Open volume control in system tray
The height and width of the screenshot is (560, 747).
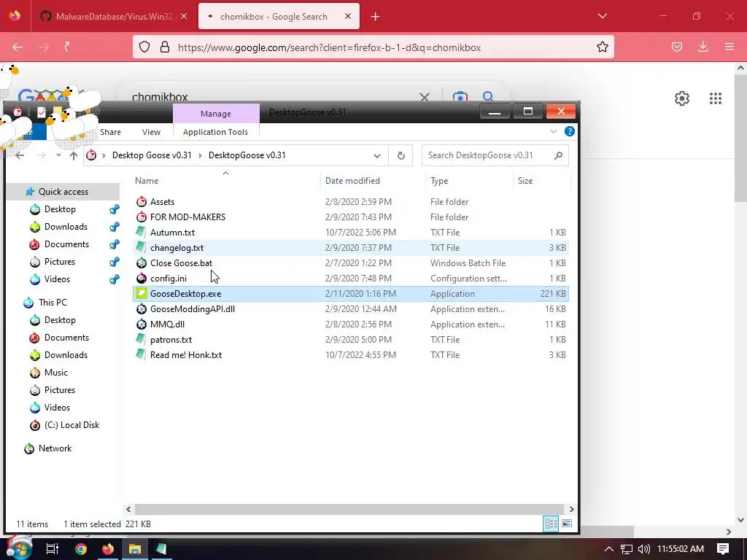click(643, 549)
